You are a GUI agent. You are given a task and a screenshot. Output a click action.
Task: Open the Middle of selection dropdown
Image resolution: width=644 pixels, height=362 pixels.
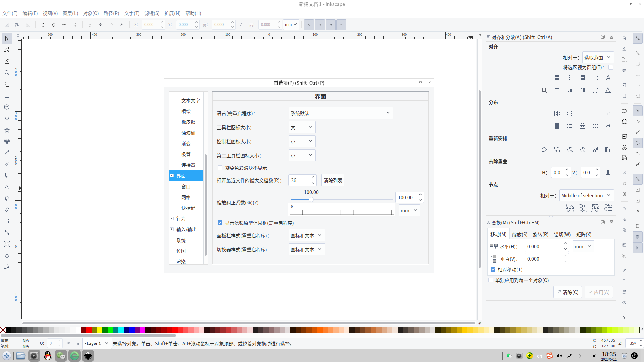click(586, 195)
